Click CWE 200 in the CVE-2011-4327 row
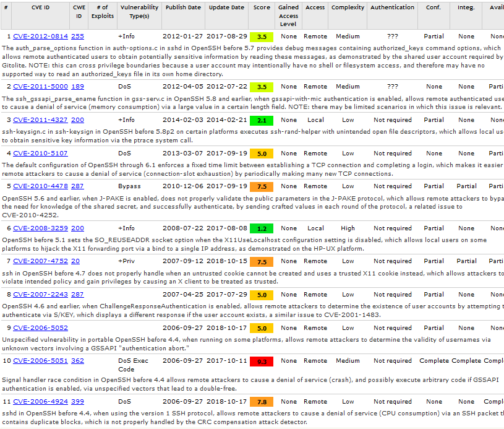 tap(77, 120)
